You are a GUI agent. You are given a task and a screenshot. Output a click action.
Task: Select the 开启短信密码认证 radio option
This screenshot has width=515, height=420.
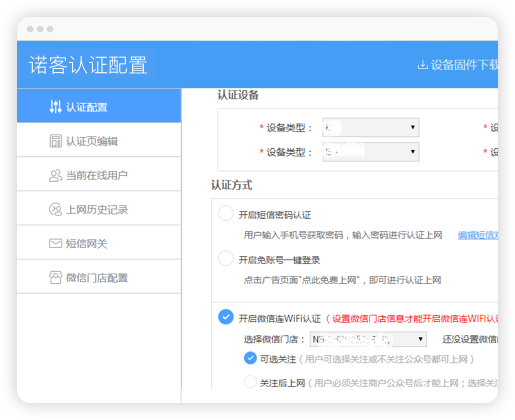point(226,213)
